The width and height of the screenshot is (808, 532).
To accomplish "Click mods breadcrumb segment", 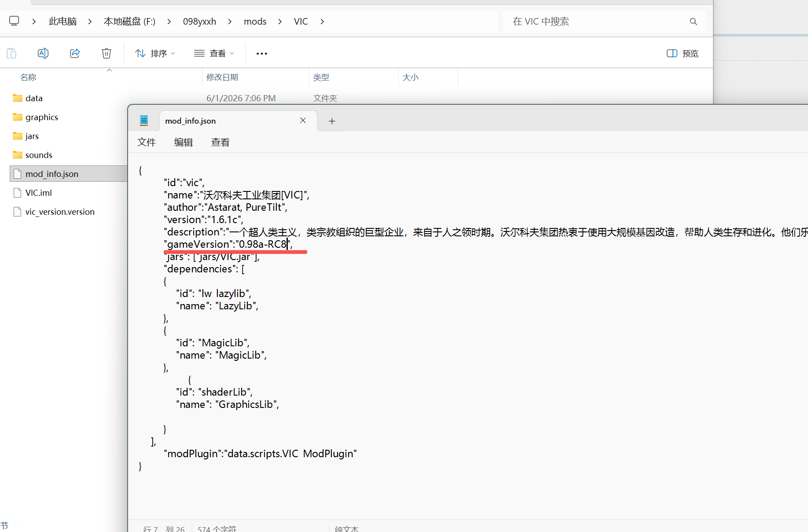I will (255, 22).
